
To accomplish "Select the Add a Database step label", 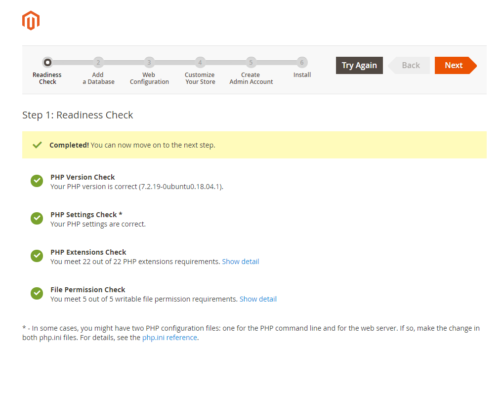I will click(x=98, y=78).
